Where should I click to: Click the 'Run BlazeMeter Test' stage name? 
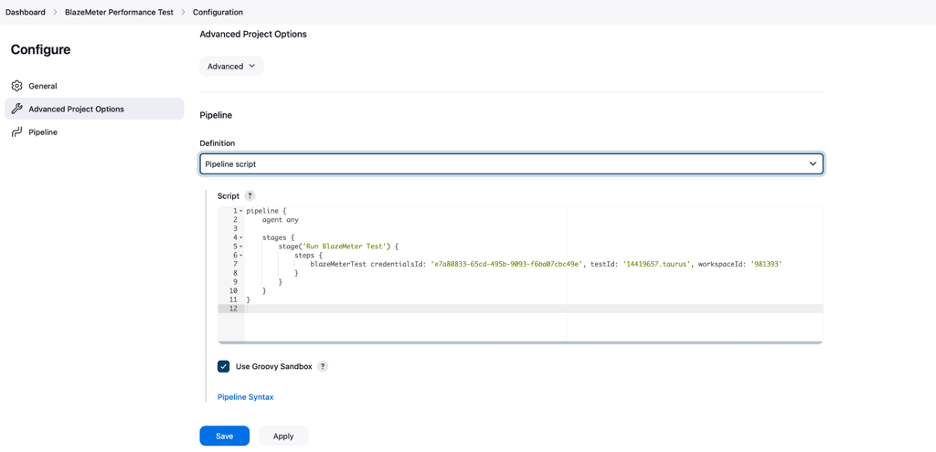tap(346, 246)
